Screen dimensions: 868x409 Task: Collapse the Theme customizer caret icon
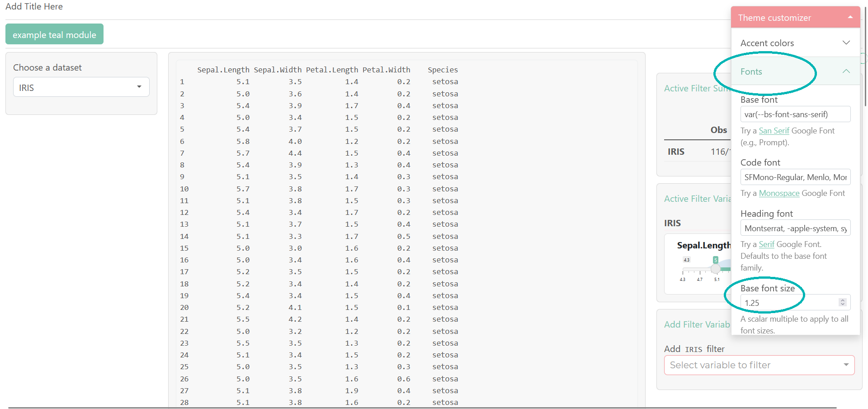[x=850, y=17]
